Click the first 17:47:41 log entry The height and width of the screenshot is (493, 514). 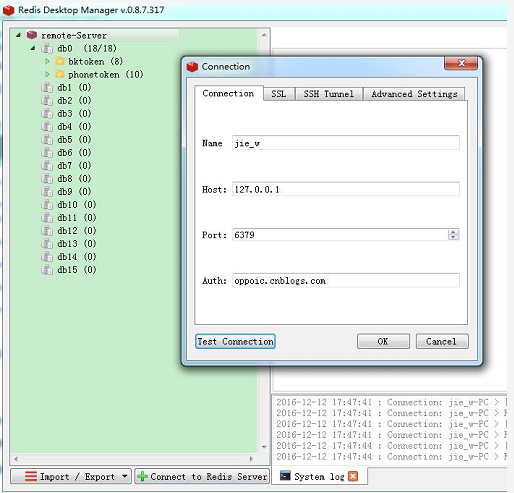[x=391, y=402]
